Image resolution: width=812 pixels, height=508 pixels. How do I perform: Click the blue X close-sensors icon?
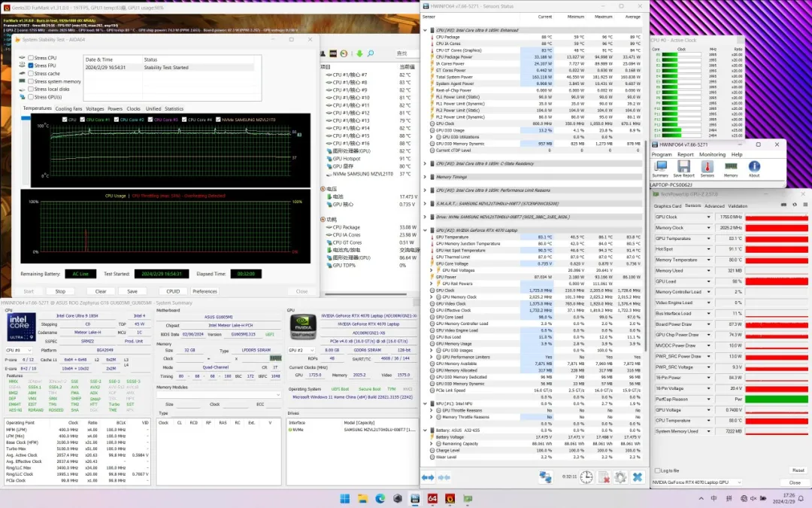[x=638, y=477]
